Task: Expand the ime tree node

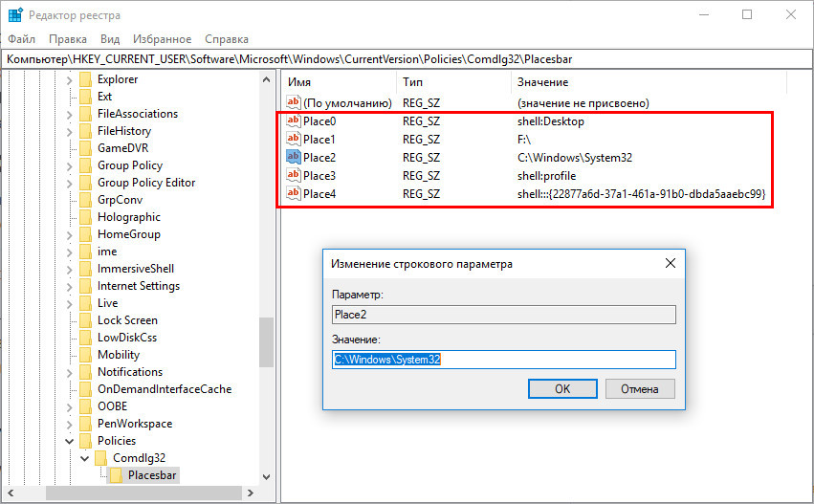Action: pos(69,252)
